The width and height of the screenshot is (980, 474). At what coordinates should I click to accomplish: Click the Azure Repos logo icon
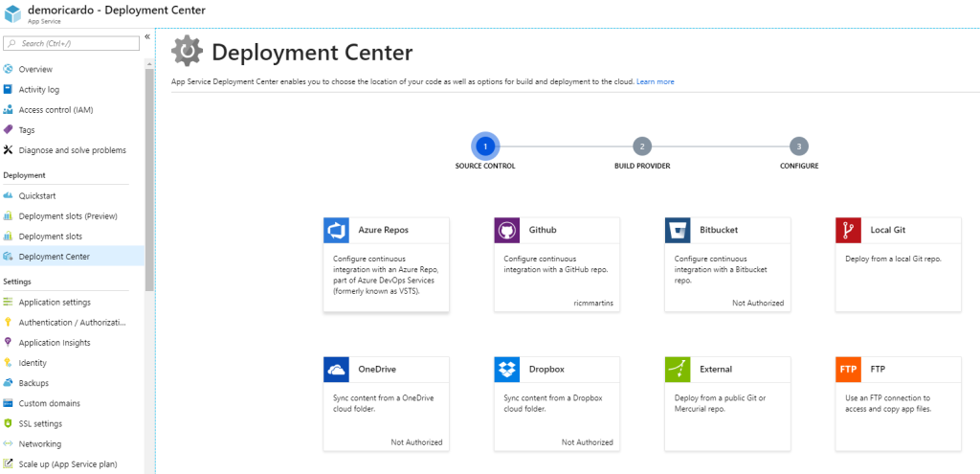336,230
